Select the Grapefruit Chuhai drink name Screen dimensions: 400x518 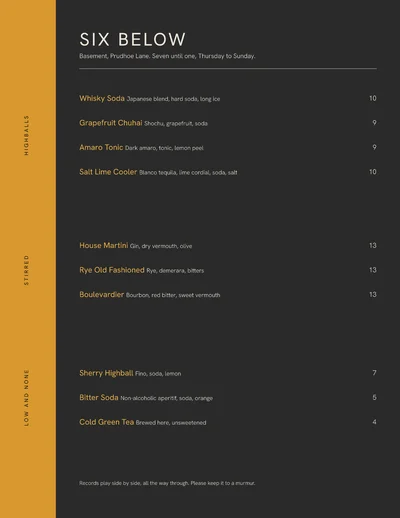click(x=111, y=123)
